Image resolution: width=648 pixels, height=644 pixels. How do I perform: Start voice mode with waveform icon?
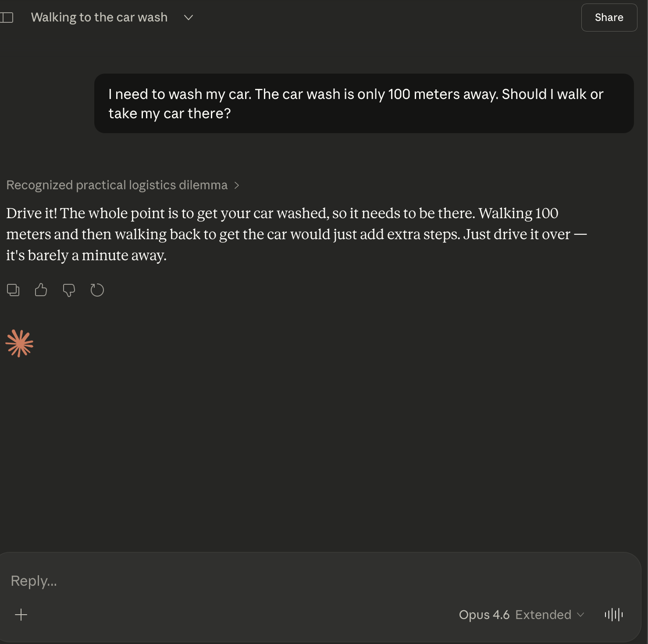(x=613, y=615)
